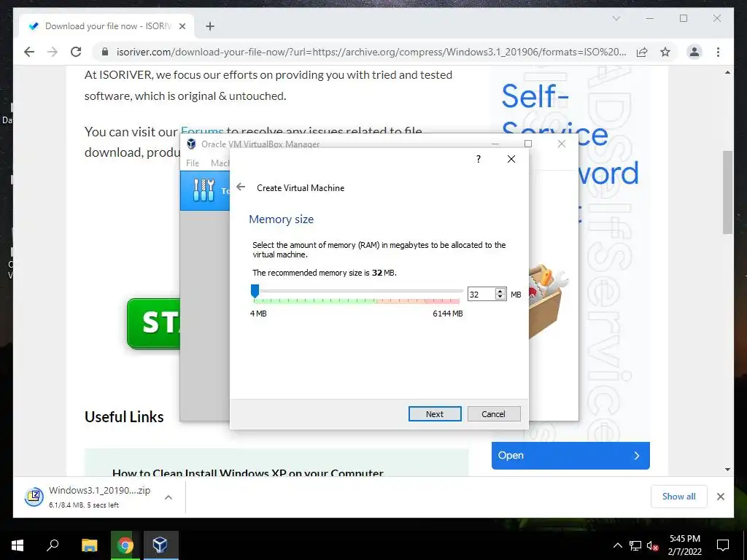
Task: Click the blue Open ad button
Action: coord(570,455)
